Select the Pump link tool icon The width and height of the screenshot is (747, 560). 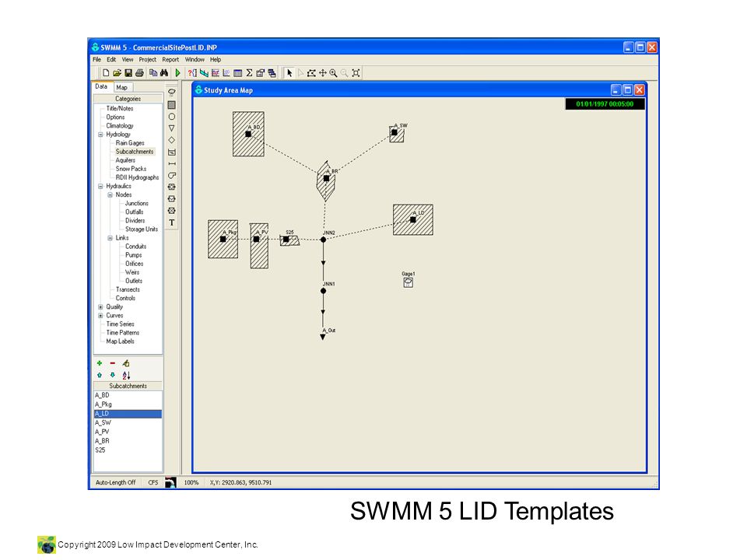coord(172,175)
